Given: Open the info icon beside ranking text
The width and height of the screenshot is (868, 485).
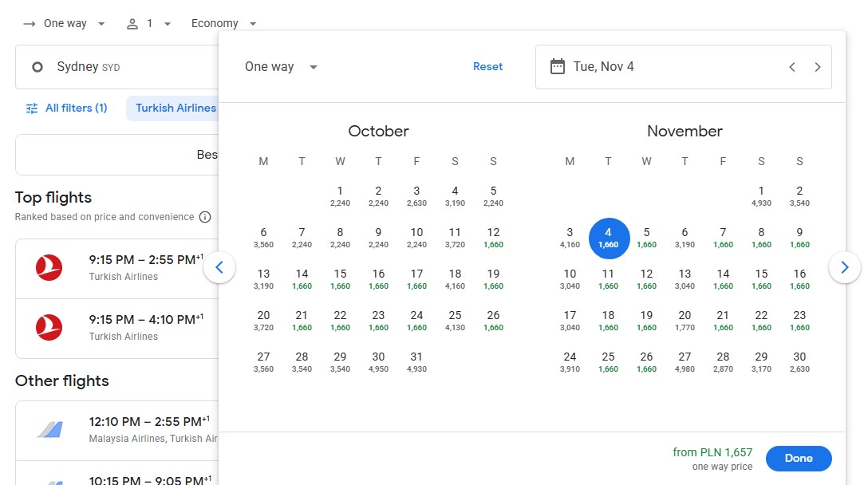Looking at the screenshot, I should point(205,217).
